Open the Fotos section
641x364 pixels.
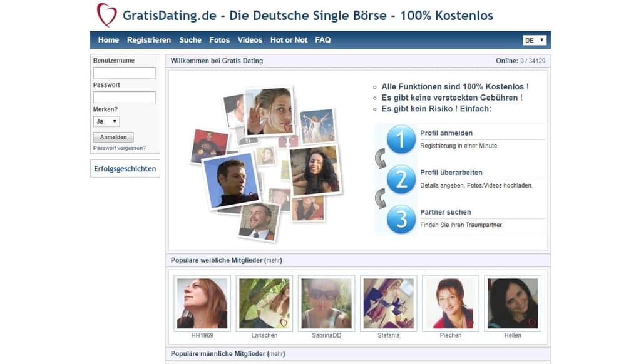tap(220, 40)
